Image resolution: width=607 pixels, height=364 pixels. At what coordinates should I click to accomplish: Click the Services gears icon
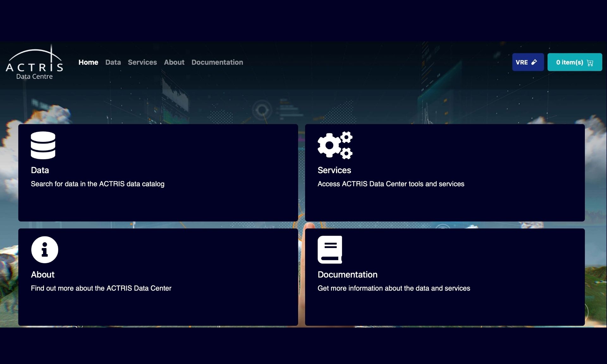[335, 145]
